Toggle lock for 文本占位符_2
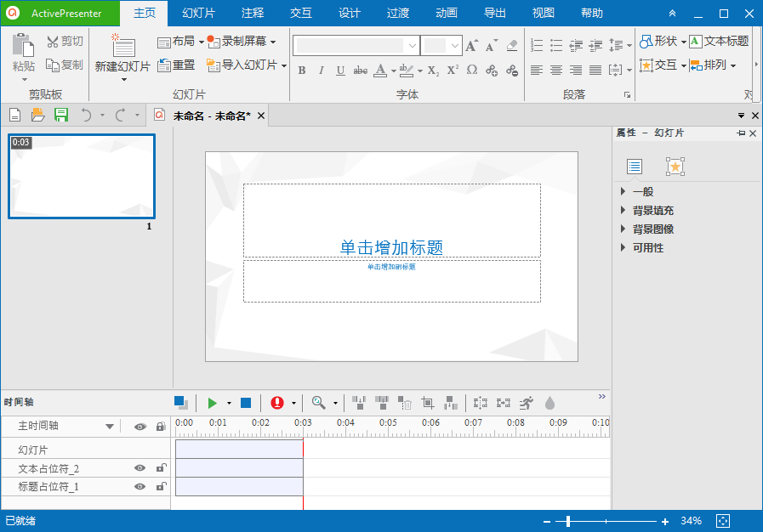Viewport: 763px width, 532px height. (161, 467)
